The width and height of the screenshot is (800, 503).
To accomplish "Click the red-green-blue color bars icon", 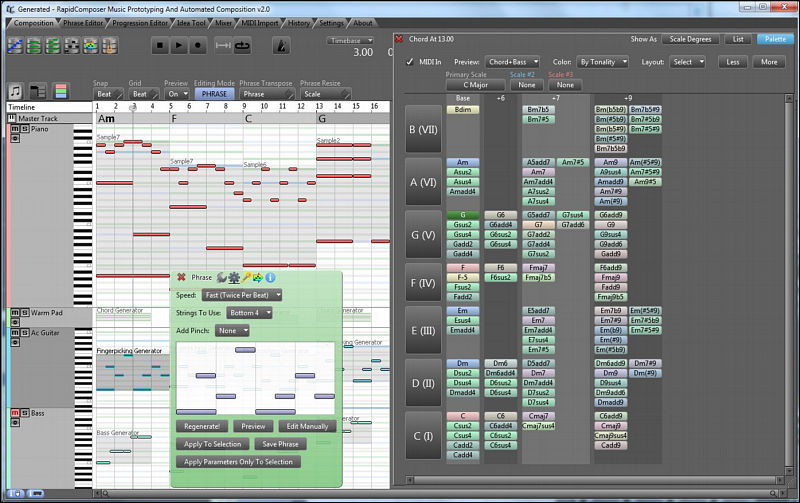I will pos(61,91).
